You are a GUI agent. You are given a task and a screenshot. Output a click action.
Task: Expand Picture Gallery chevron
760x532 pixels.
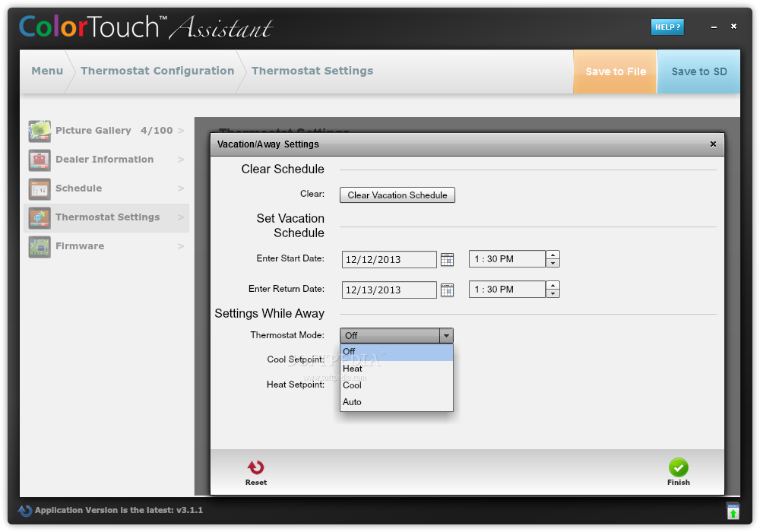[x=181, y=130]
